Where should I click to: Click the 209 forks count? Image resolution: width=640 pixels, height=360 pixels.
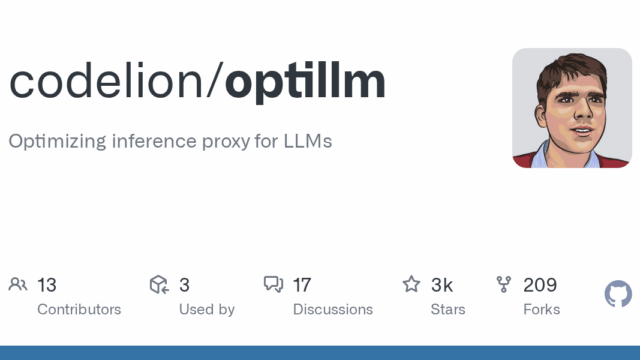point(540,285)
